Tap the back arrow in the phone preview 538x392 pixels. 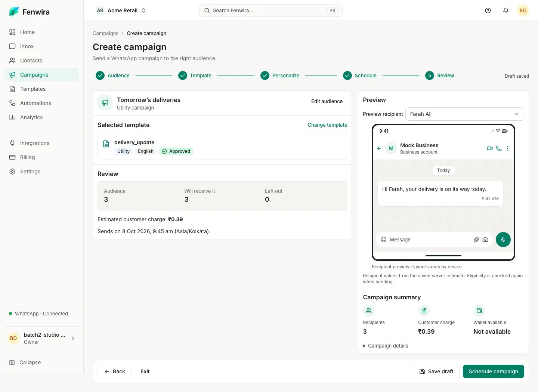[379, 148]
